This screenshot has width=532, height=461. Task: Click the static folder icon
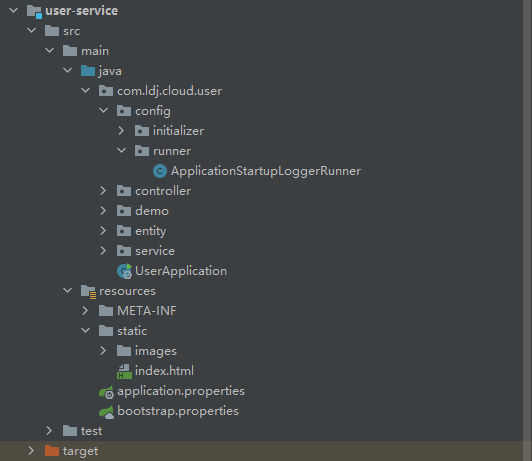point(106,331)
